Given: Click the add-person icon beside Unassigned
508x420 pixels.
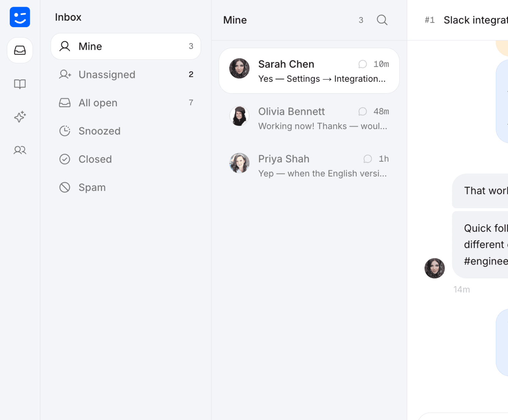Looking at the screenshot, I should coord(65,74).
